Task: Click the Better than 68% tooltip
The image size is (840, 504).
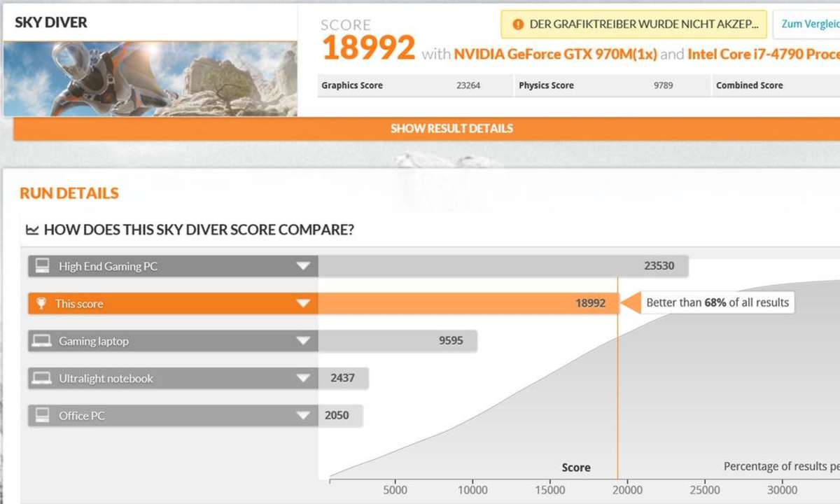Action: [717, 302]
